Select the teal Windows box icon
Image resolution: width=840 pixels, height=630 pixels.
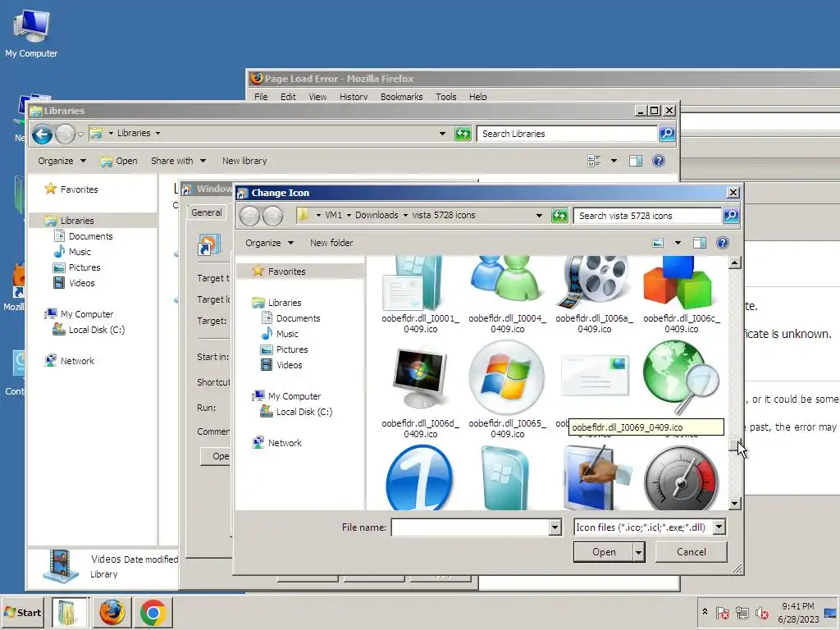pyautogui.click(x=504, y=477)
